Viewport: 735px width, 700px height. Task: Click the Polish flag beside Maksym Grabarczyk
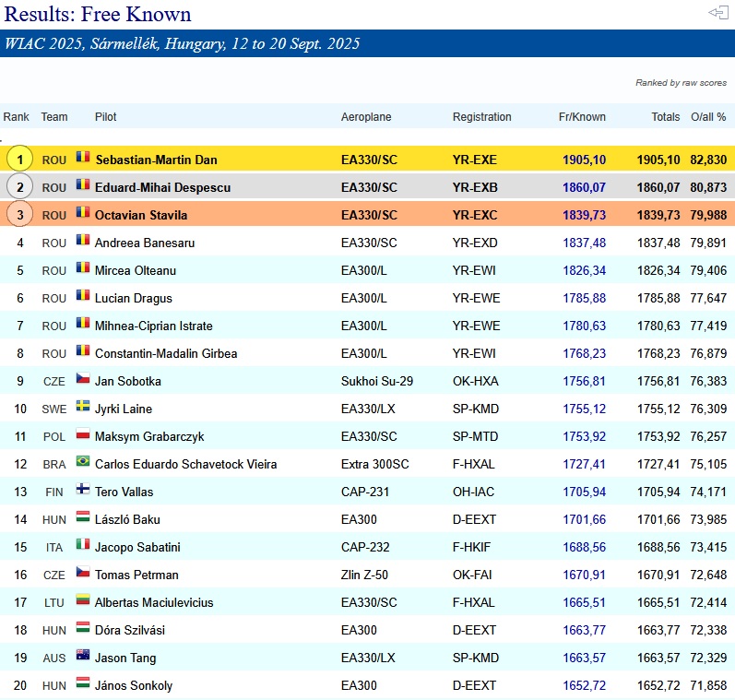[x=83, y=433]
